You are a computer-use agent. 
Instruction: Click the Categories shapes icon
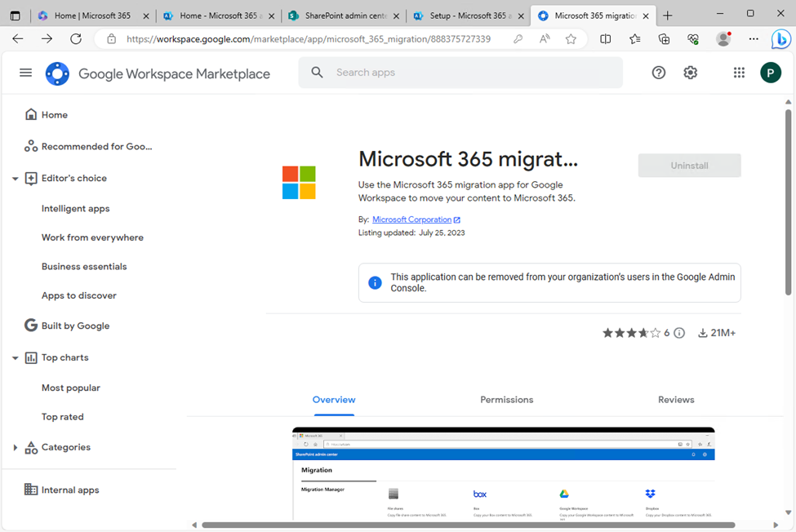pos(31,447)
